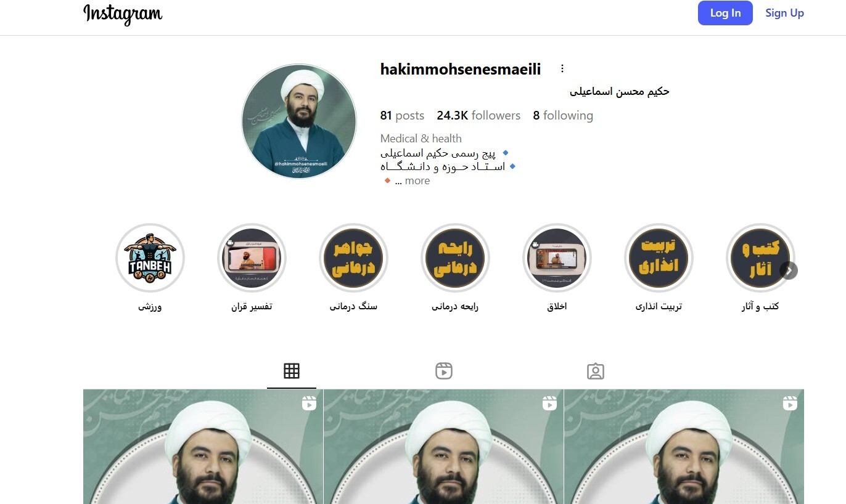Switch to the posts grid tab

[292, 370]
